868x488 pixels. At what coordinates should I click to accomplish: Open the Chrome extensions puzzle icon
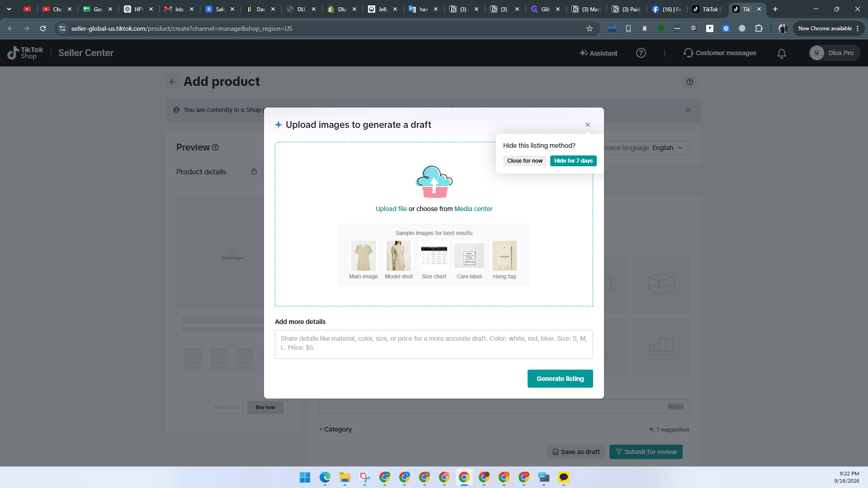(x=759, y=28)
